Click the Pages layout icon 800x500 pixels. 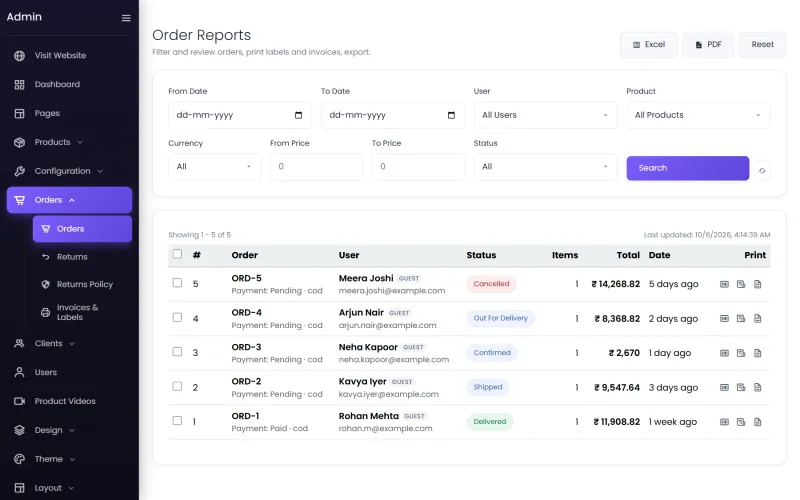point(19,113)
